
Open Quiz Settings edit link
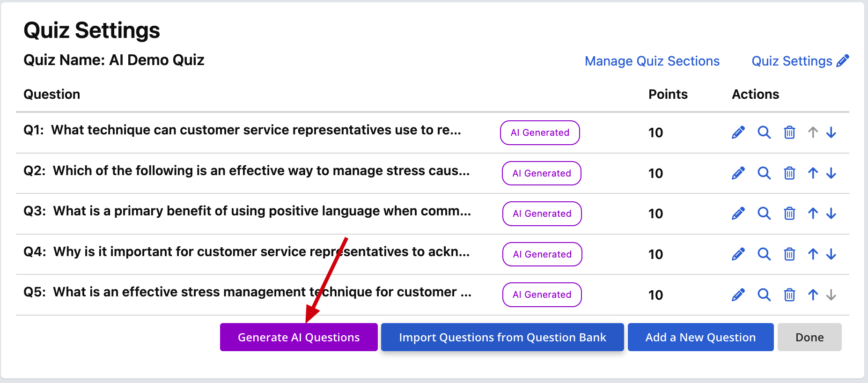point(800,61)
